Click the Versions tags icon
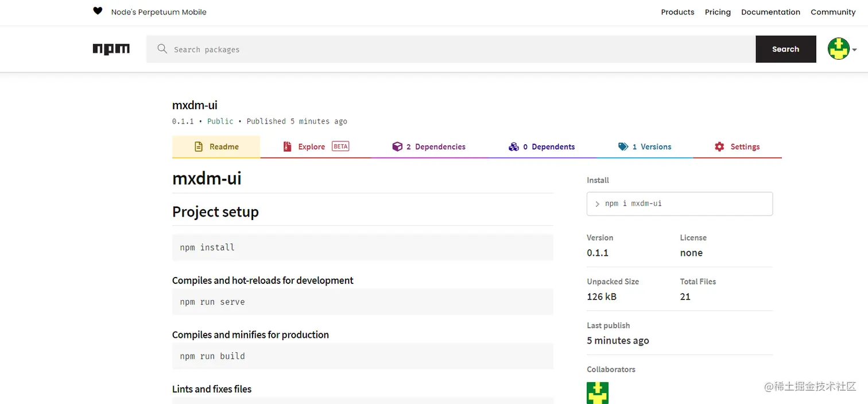This screenshot has width=868, height=404. tap(623, 147)
